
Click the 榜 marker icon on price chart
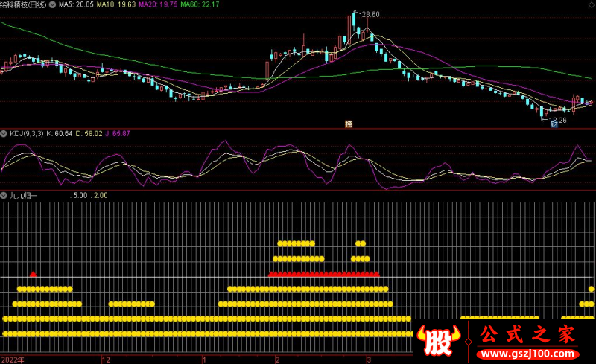348,123
